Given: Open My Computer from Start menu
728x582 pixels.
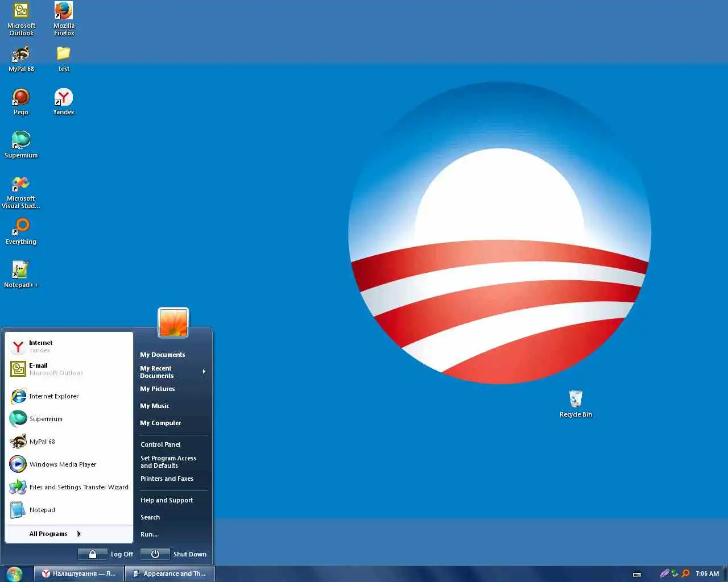Looking at the screenshot, I should pyautogui.click(x=173, y=423).
